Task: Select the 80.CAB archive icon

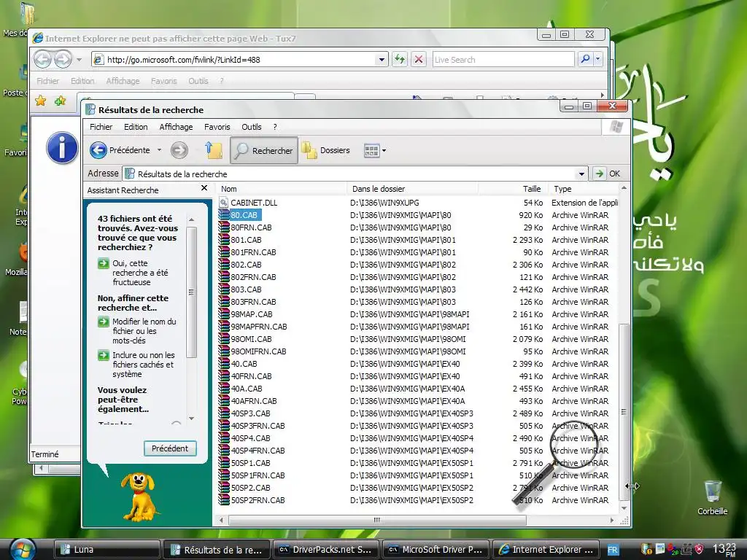Action: [224, 215]
